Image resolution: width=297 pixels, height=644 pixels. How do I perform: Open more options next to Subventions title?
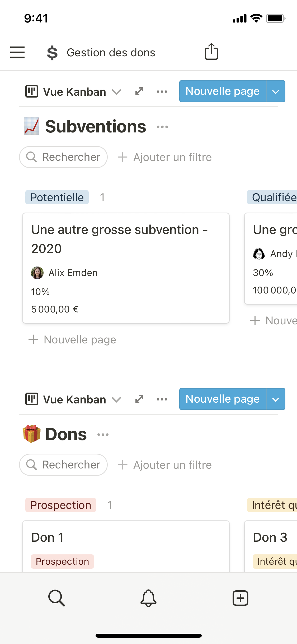coord(162,127)
